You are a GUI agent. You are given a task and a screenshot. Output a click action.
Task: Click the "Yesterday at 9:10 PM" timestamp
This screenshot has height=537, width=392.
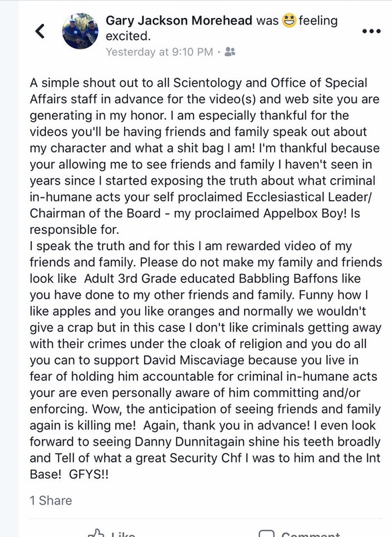(x=159, y=52)
